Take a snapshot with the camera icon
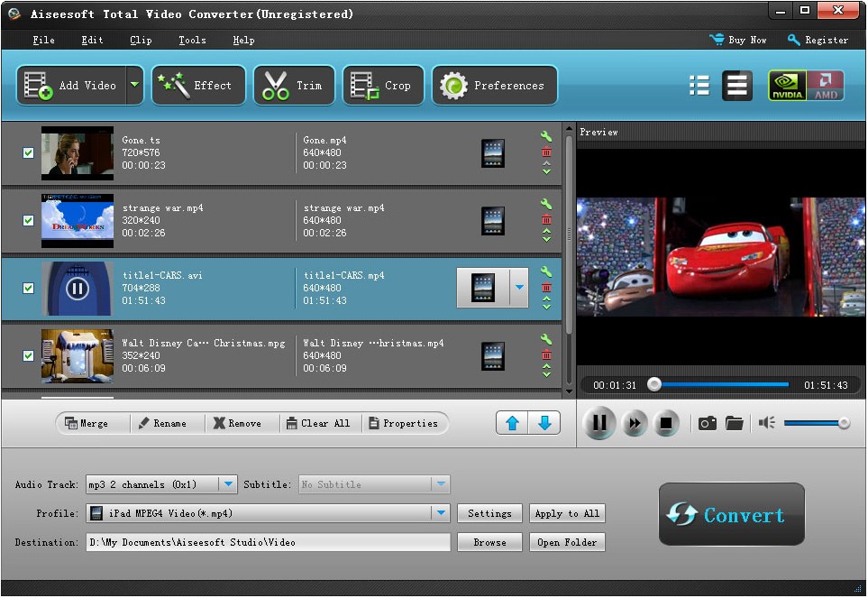Viewport: 868px width, 598px height. [707, 422]
